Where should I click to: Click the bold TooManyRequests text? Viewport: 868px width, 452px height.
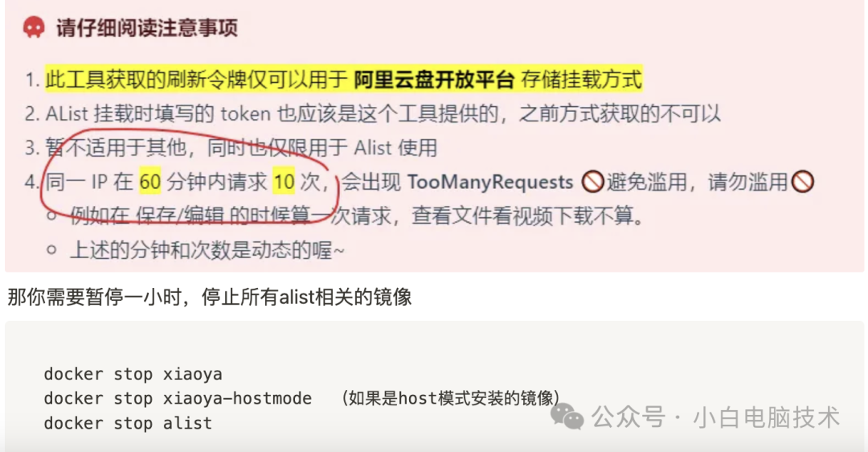tap(490, 182)
